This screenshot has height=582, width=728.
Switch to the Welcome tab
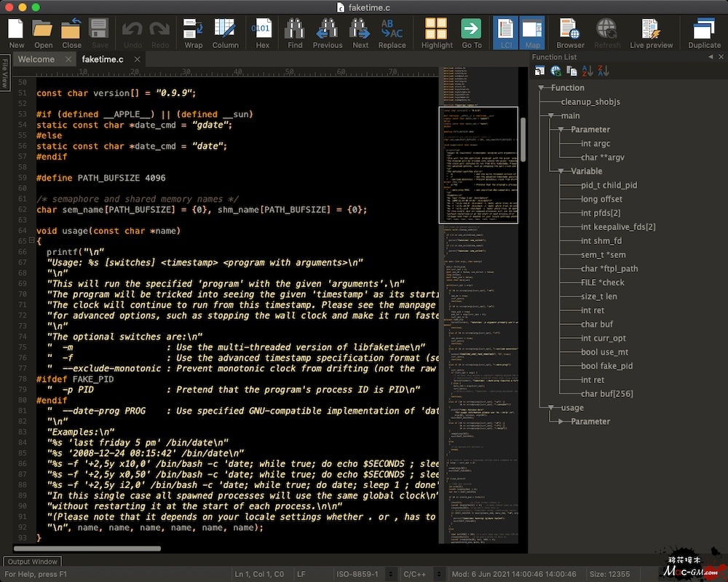click(36, 59)
